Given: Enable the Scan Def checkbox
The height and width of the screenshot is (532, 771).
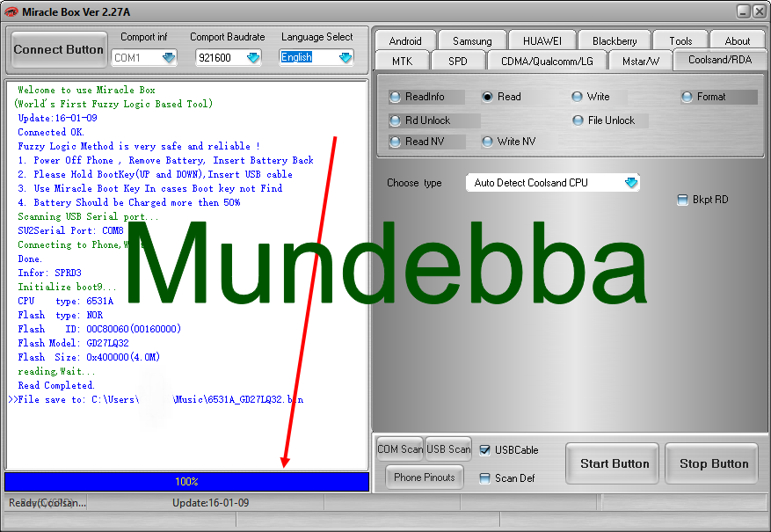Looking at the screenshot, I should 484,477.
